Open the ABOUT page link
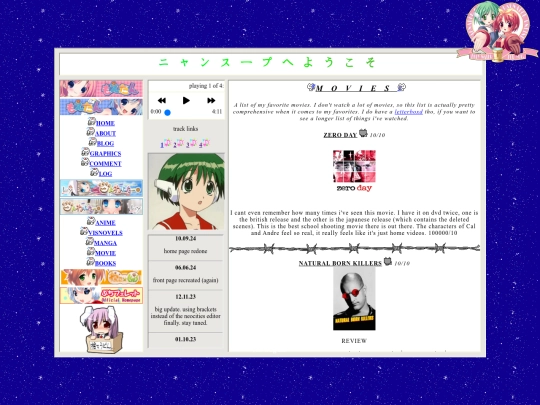The width and height of the screenshot is (540, 405). click(105, 133)
